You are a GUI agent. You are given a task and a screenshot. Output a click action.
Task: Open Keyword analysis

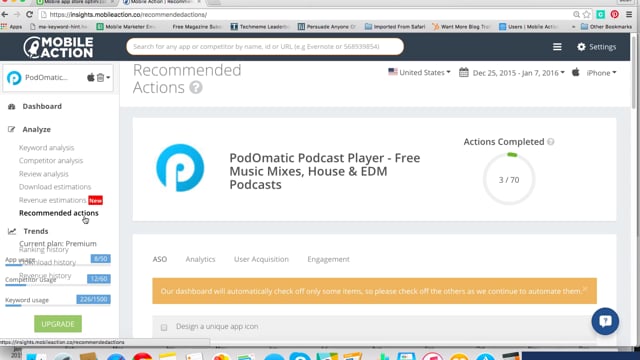pos(47,148)
